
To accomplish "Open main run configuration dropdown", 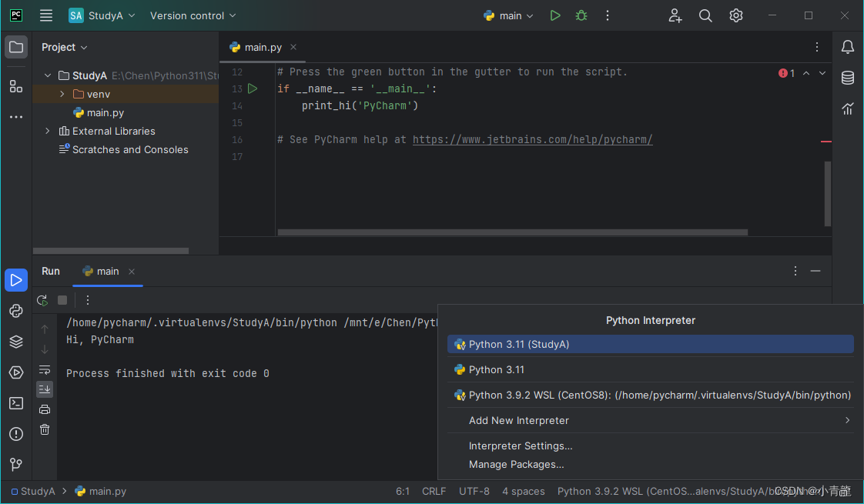I will [508, 15].
